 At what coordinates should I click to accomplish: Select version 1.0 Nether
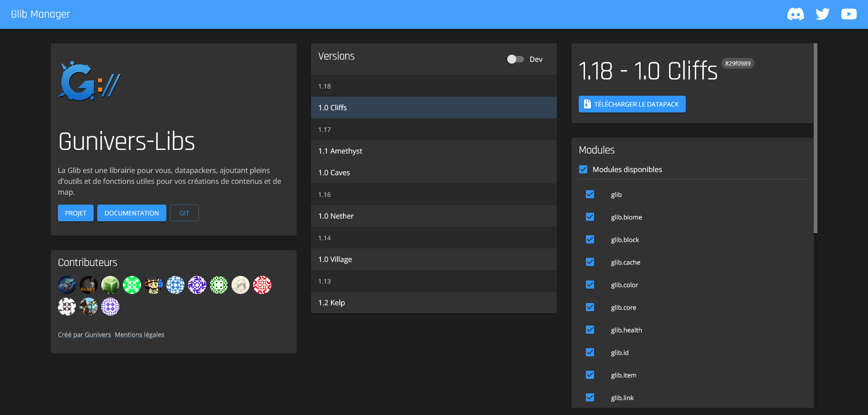point(434,216)
